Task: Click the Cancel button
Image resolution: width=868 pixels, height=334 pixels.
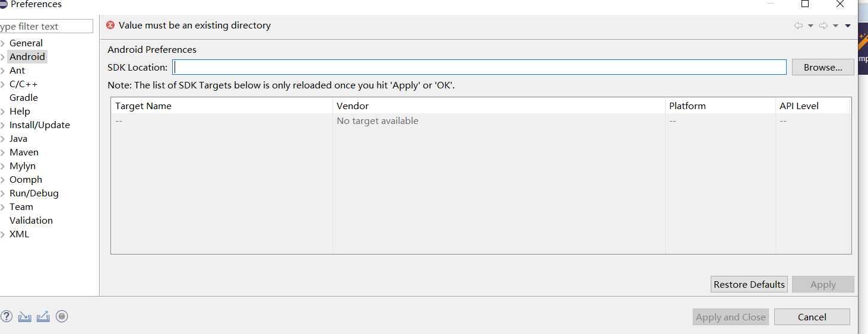Action: [812, 317]
